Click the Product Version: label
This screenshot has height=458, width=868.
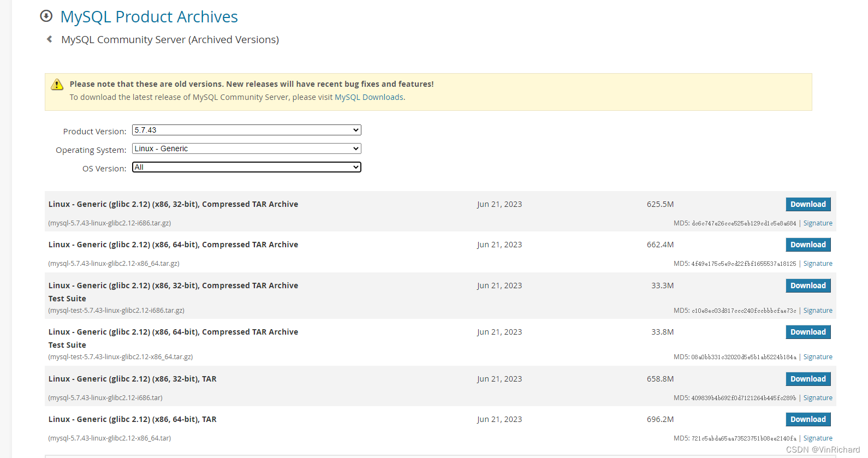point(94,132)
